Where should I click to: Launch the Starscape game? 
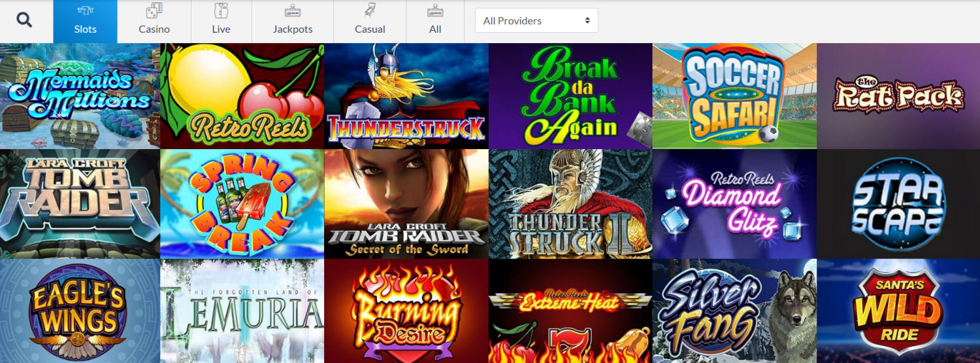tap(898, 204)
